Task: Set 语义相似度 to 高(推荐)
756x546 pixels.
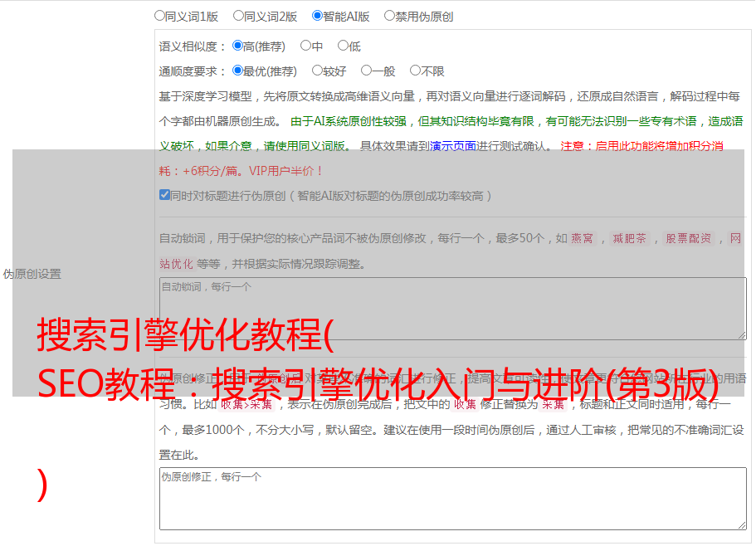Action: [237, 46]
